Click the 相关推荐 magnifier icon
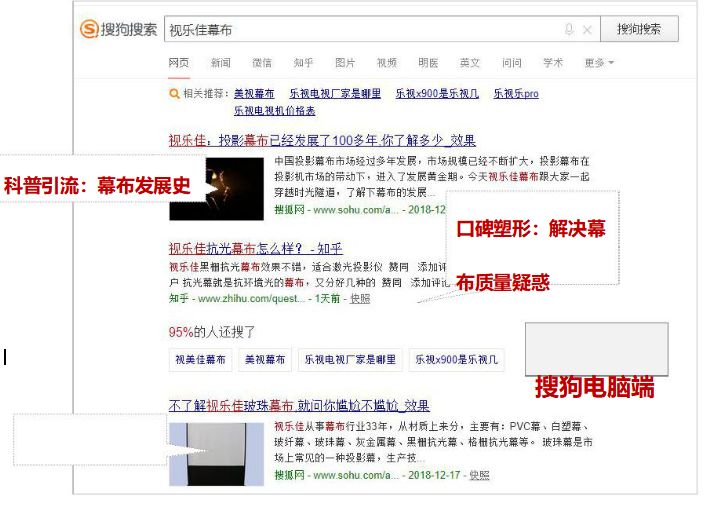The width and height of the screenshot is (726, 505). [174, 94]
